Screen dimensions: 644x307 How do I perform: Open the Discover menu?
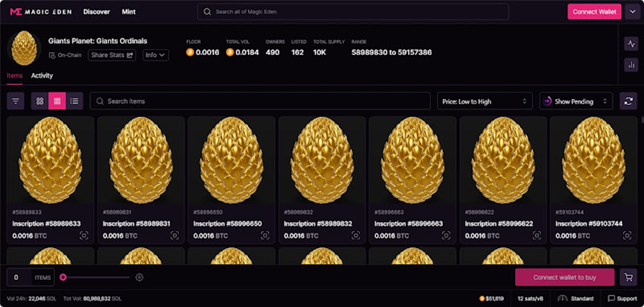tap(97, 12)
